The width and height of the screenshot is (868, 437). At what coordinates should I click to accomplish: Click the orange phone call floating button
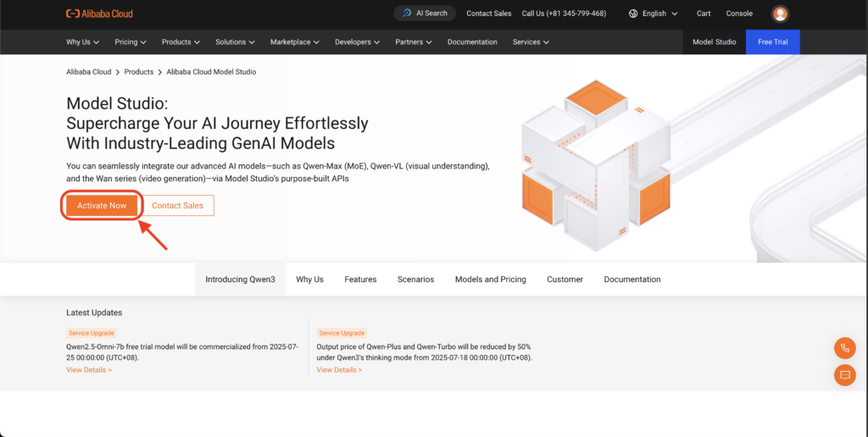tap(845, 348)
